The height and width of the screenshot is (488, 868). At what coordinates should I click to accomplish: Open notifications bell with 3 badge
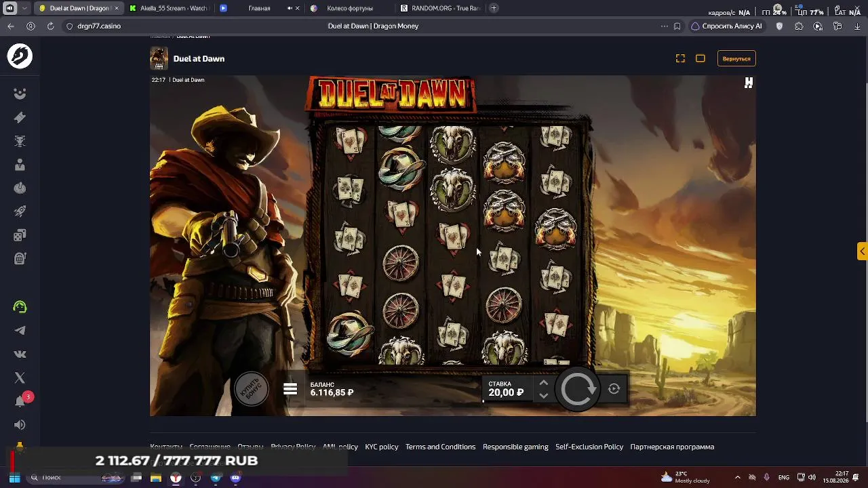(x=21, y=400)
